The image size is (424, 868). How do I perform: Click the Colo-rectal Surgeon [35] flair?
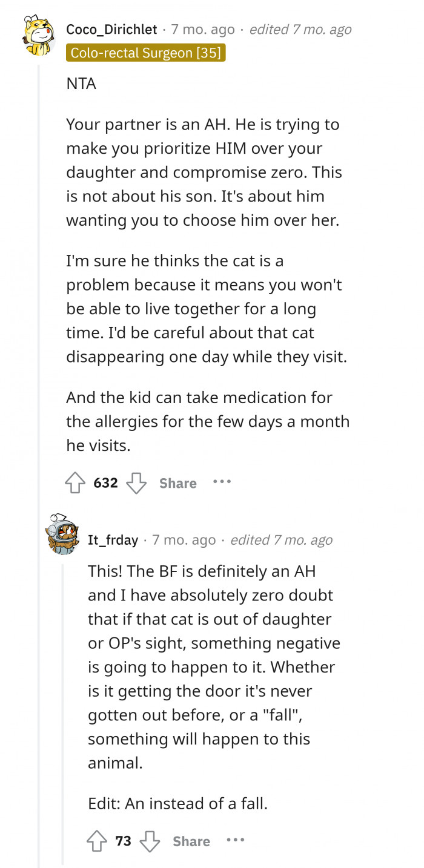coord(145,53)
